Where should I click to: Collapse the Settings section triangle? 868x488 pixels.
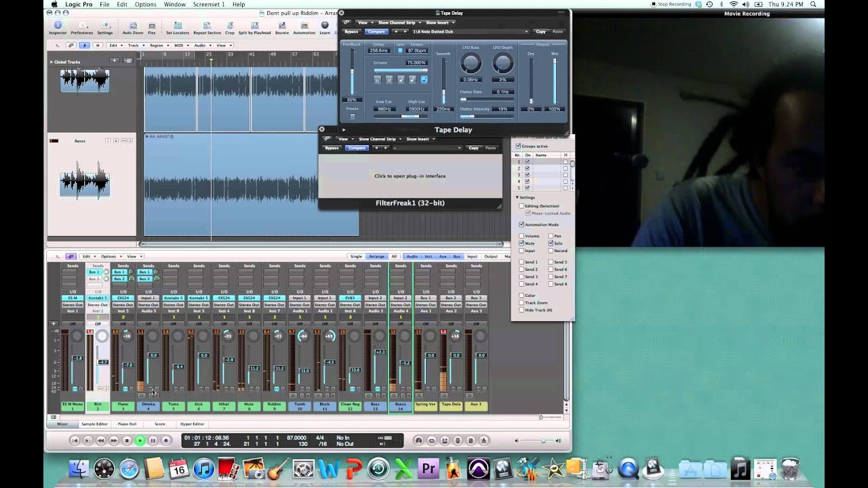click(x=517, y=197)
